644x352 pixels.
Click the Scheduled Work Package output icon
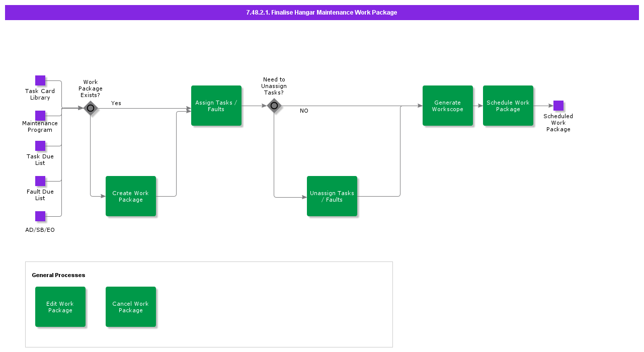pos(558,105)
